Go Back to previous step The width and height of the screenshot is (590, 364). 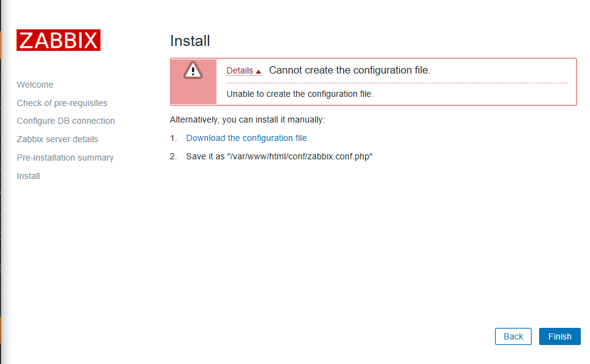513,336
